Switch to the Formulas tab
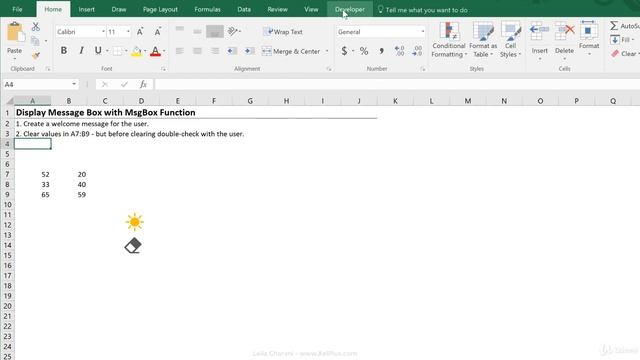Screen dimensions: 640x360 coord(207,9)
